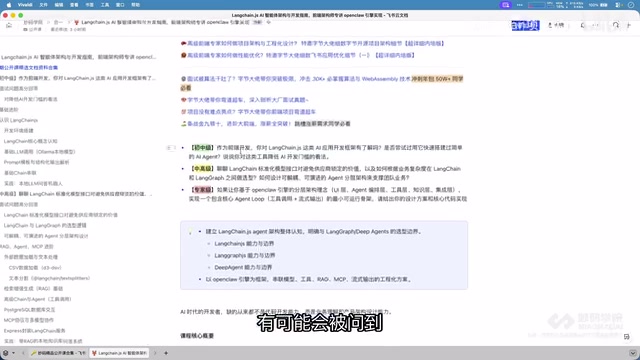Open link 字节大佬带你弯道超车 面试真题
The height and width of the screenshot is (360, 640).
point(248,100)
